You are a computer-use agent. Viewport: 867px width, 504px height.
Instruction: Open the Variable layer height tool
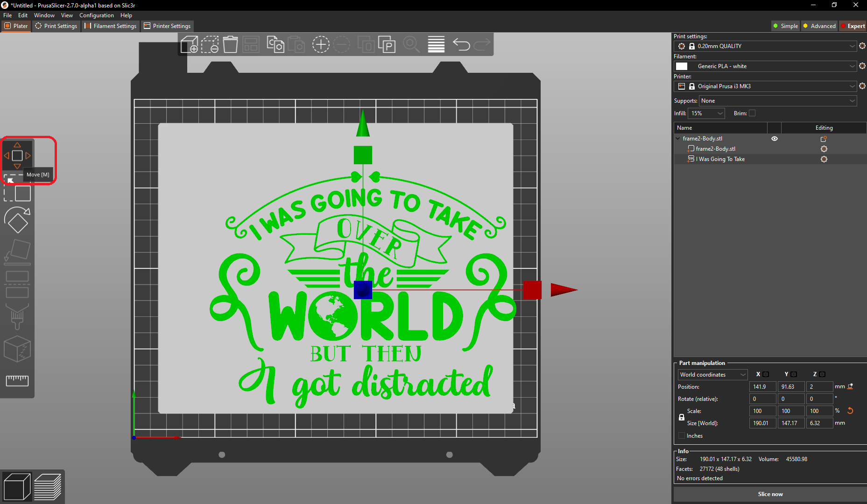[436, 44]
